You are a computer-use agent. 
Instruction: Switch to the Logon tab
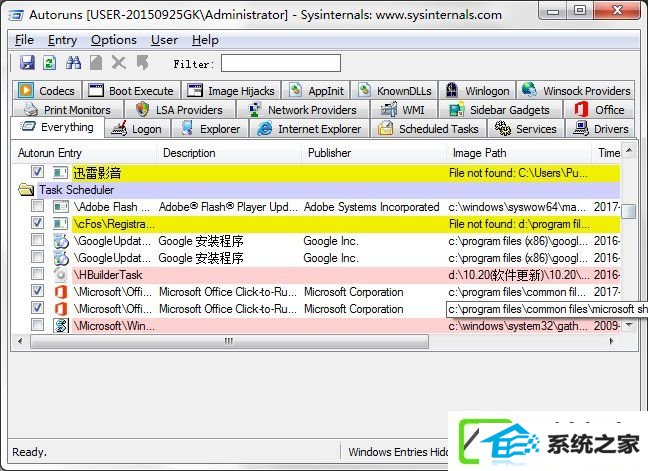tap(137, 129)
